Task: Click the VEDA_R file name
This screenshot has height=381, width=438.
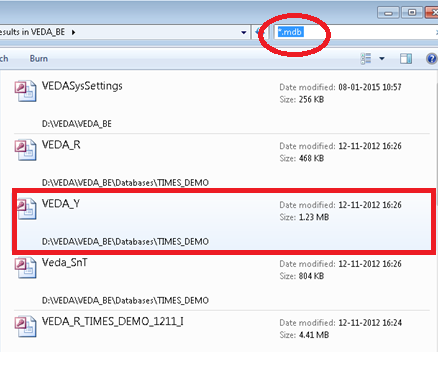Action: (x=61, y=145)
